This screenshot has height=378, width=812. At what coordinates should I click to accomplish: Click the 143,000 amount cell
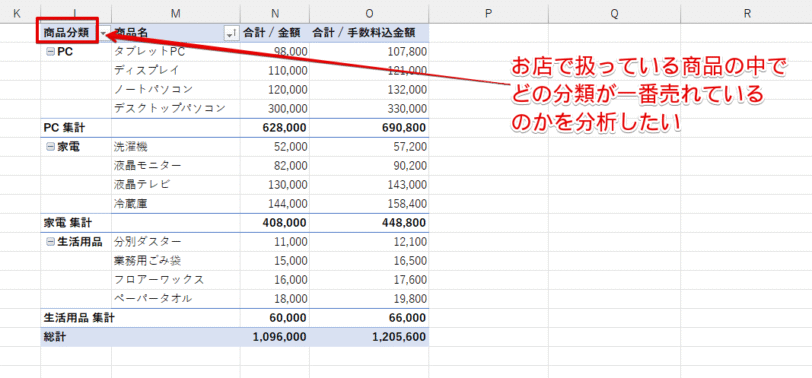coord(369,185)
